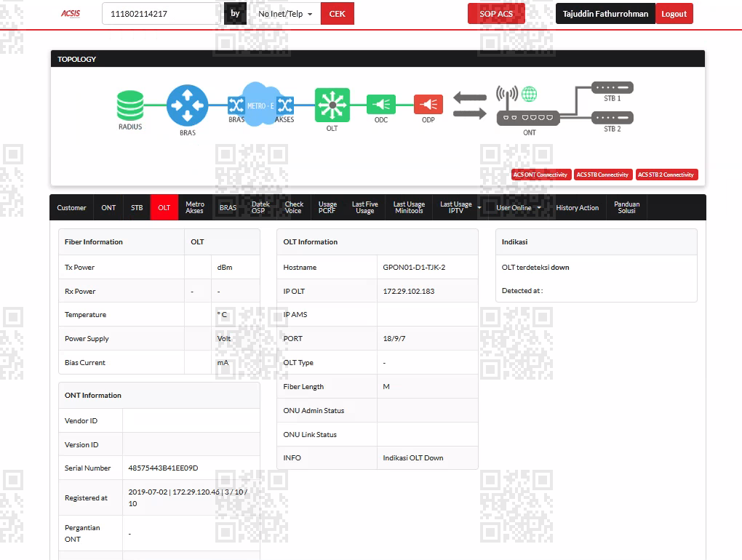Click the ACSIS logo
Viewport: 742px width, 560px height.
pyautogui.click(x=71, y=14)
